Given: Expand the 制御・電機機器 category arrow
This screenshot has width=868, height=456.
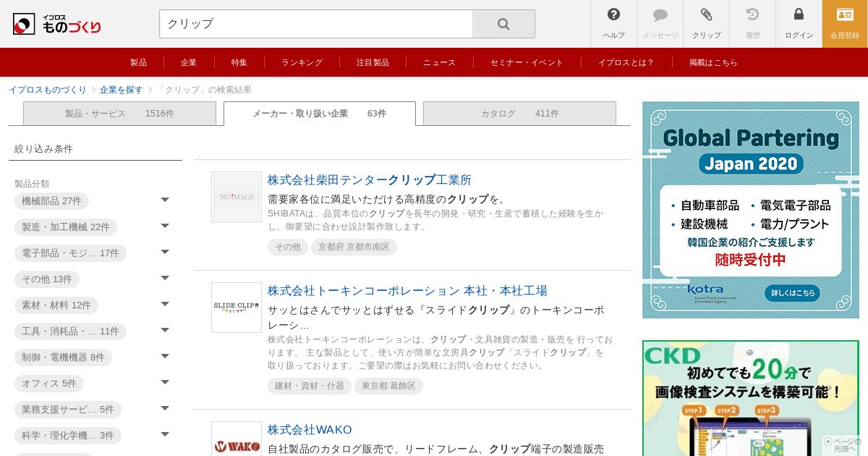Looking at the screenshot, I should [165, 356].
